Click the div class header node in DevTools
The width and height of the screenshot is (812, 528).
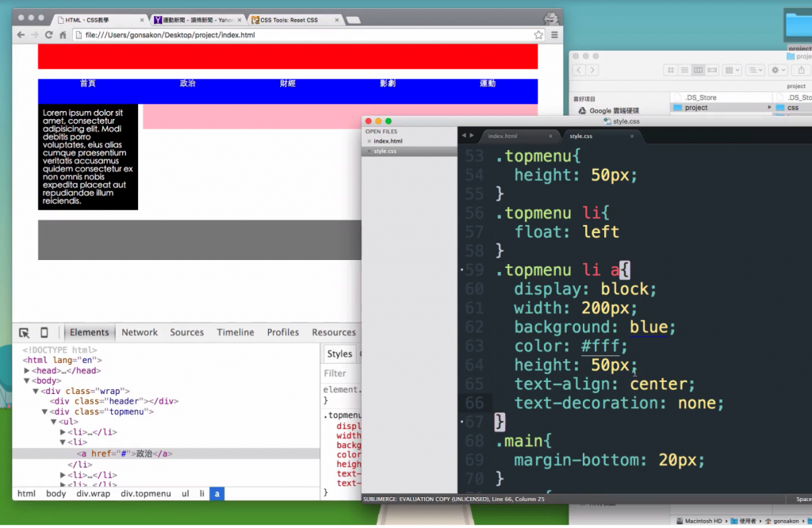coord(114,401)
